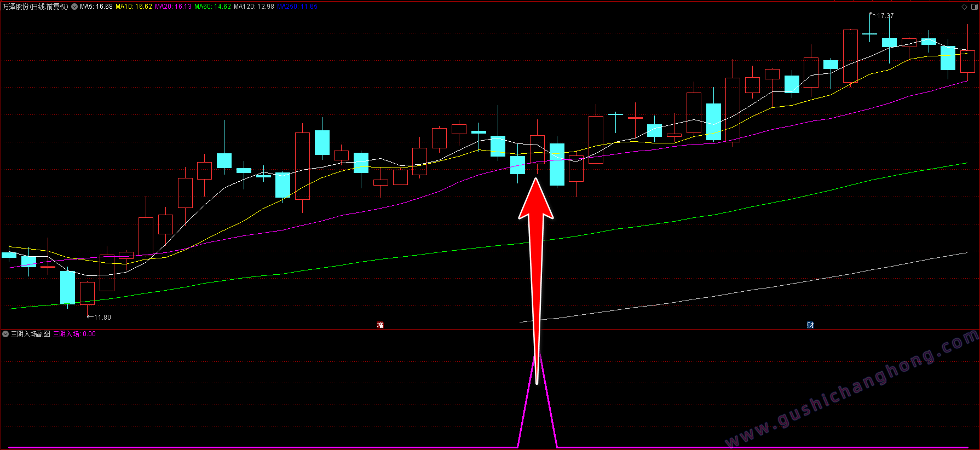Click the MA5: 16.68 indicator label
Viewport: 980px width, 450px height.
point(96,7)
